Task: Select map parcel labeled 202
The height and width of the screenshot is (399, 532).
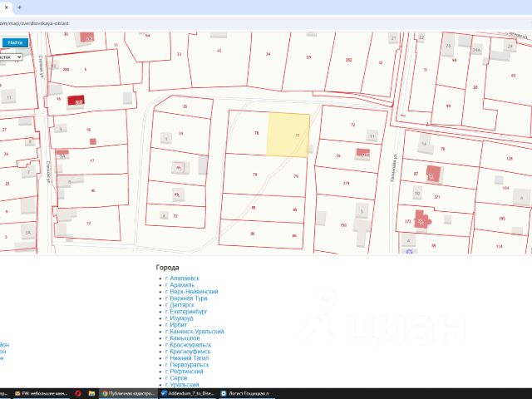Action: click(x=348, y=60)
